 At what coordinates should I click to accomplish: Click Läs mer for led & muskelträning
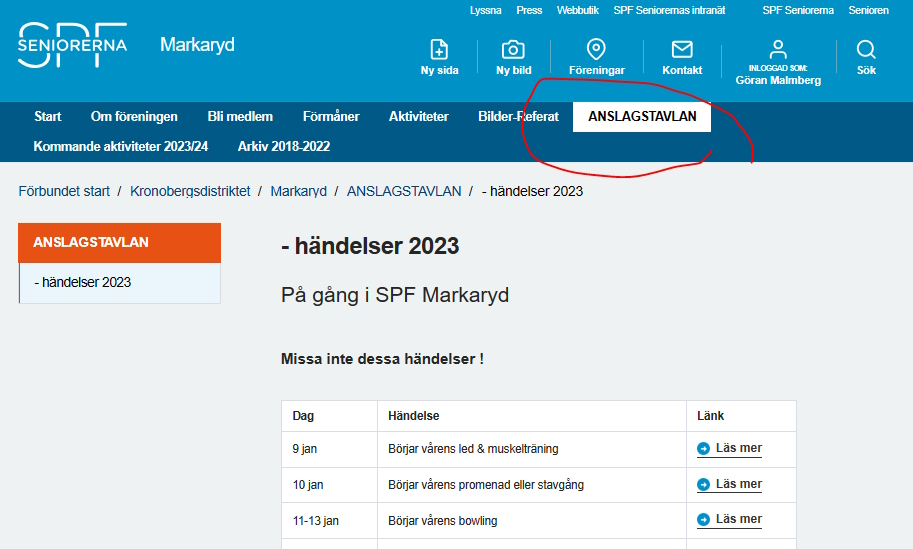(738, 448)
